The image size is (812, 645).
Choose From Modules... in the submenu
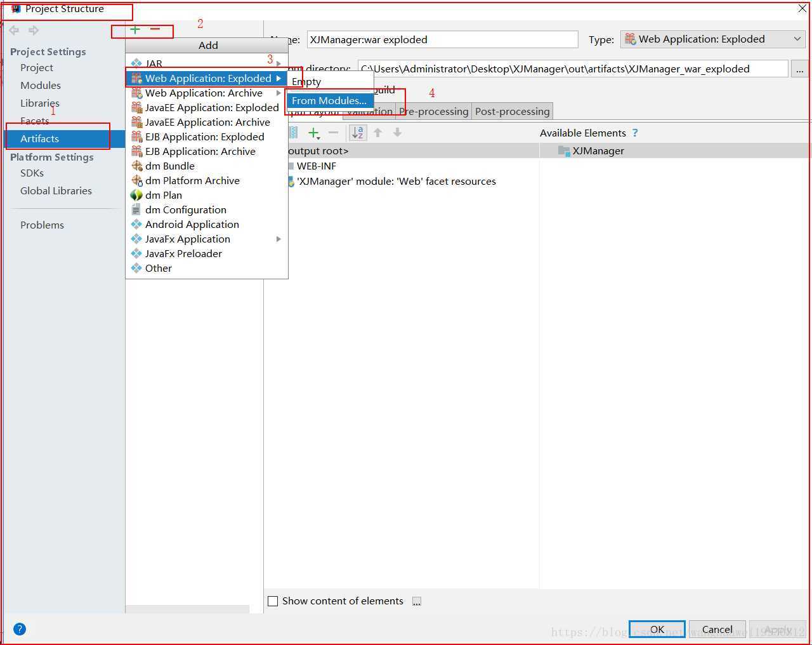pyautogui.click(x=329, y=101)
